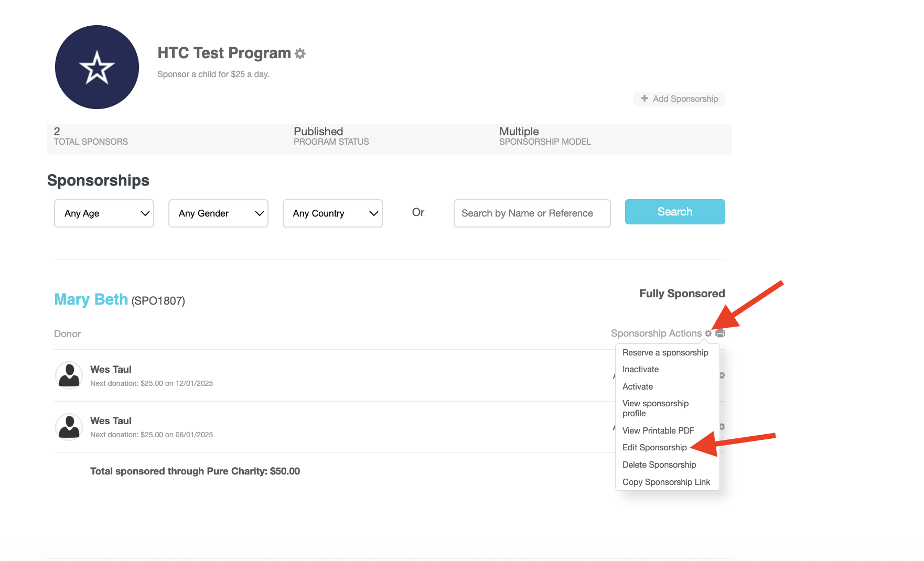Viewport: 924px width, 561px height.
Task: Click the Sponsorship Actions gear icon
Action: click(x=708, y=333)
